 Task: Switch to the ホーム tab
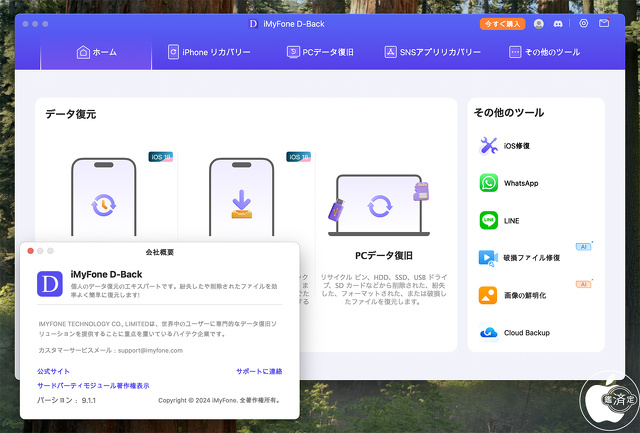coord(96,52)
